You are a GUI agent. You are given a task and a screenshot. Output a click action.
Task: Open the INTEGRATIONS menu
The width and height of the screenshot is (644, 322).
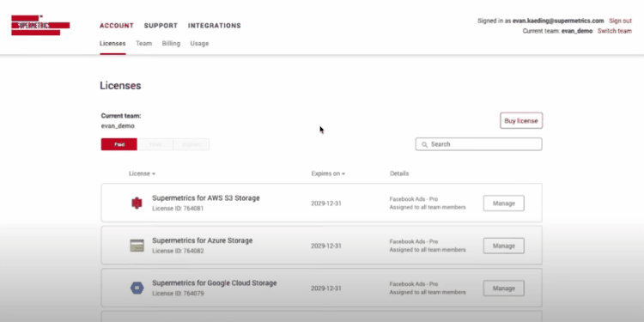(215, 26)
